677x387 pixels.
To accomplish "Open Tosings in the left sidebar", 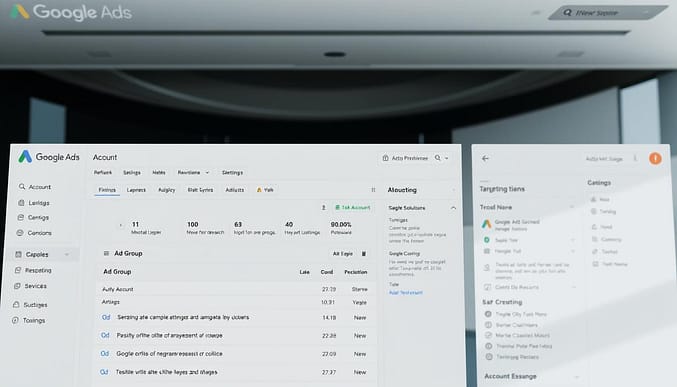I will click(x=29, y=320).
